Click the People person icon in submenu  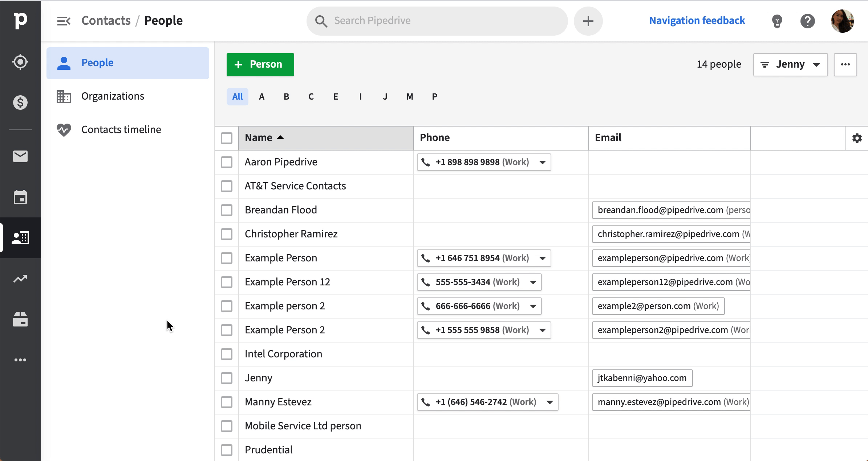click(64, 63)
